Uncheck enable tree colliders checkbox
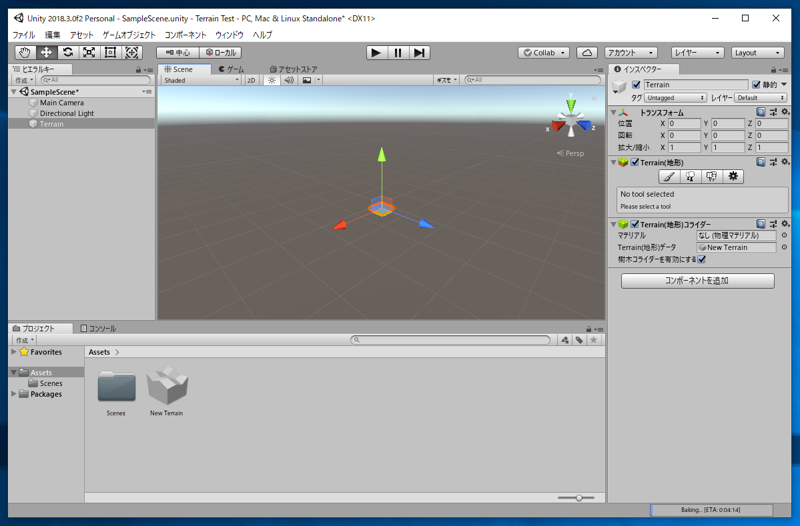Image resolution: width=800 pixels, height=526 pixels. click(702, 259)
